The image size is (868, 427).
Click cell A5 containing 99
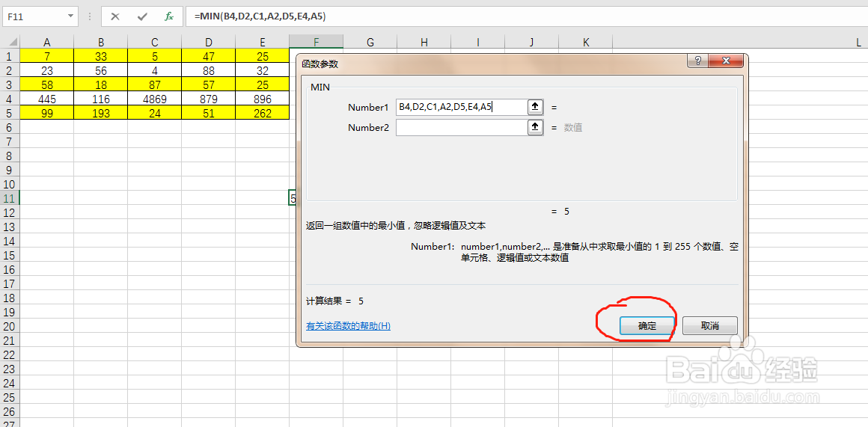pos(47,114)
